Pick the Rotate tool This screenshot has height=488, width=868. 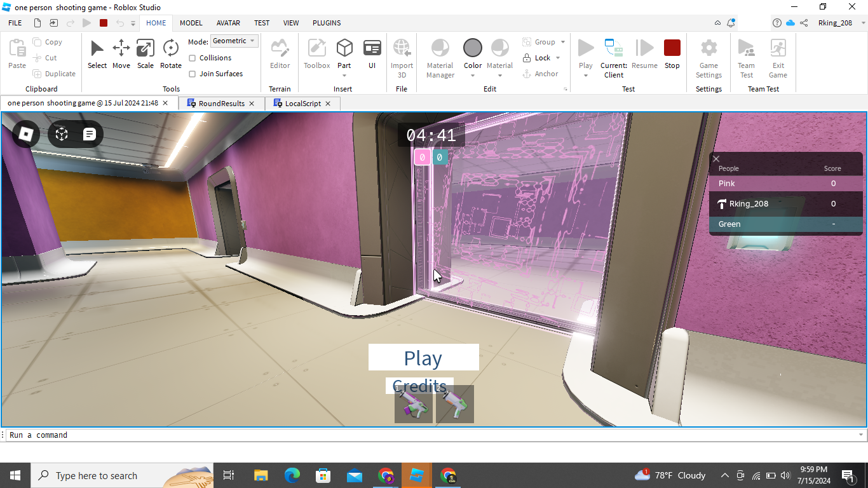click(x=170, y=54)
